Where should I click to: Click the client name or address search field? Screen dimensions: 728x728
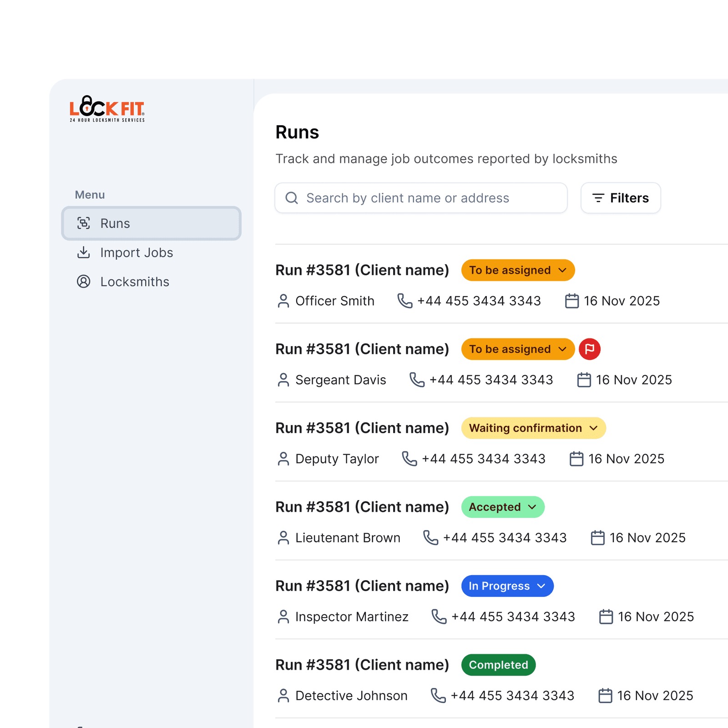coord(421,198)
